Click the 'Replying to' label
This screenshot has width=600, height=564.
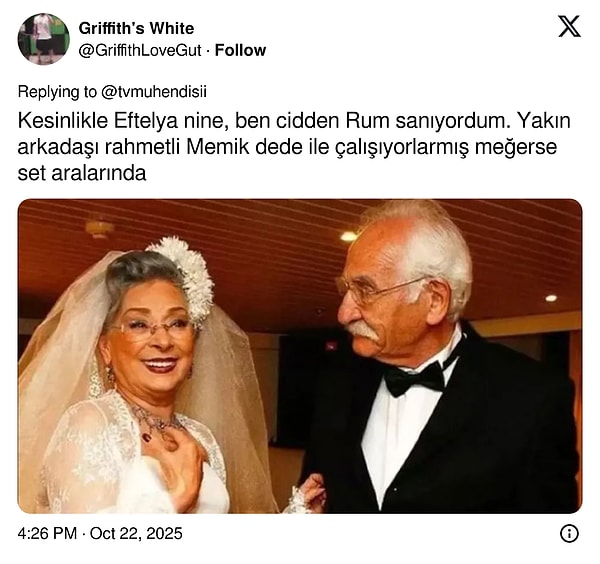click(x=57, y=92)
